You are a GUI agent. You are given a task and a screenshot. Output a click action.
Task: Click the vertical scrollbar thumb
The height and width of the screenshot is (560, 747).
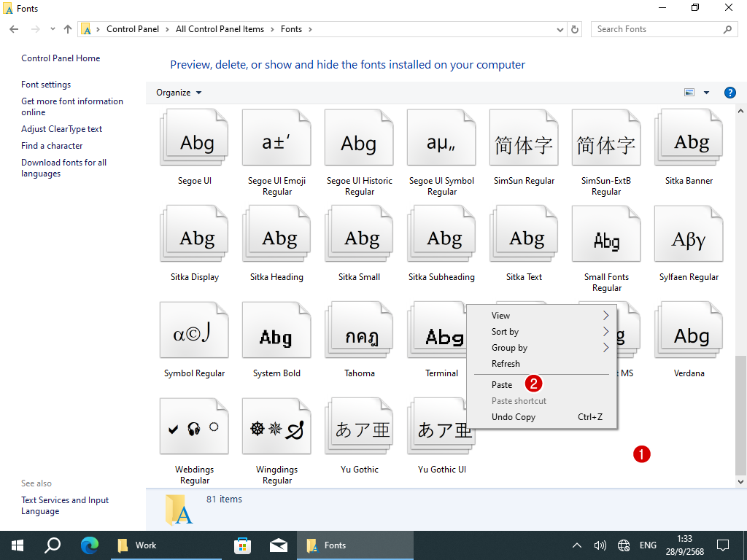[x=741, y=416]
